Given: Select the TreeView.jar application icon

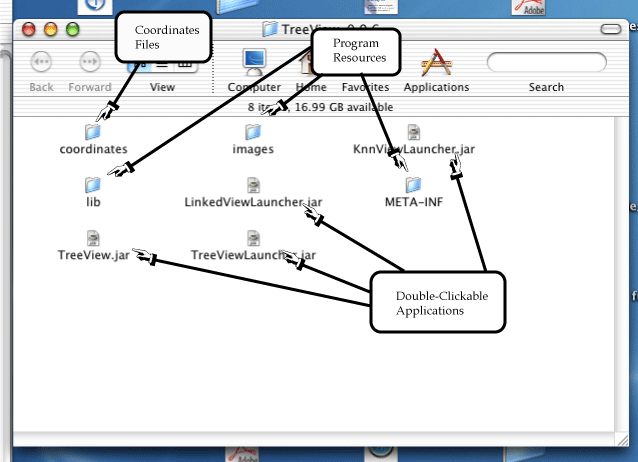Looking at the screenshot, I should (x=93, y=237).
